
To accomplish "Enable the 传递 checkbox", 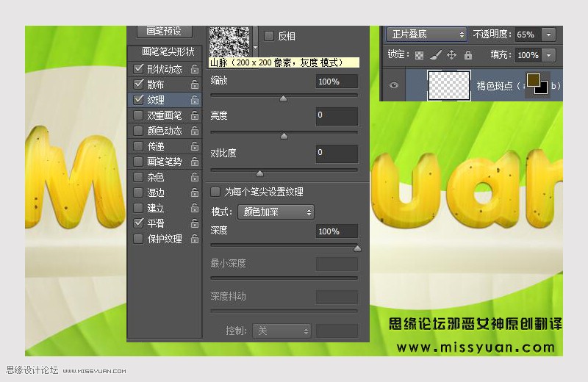I will point(138,146).
